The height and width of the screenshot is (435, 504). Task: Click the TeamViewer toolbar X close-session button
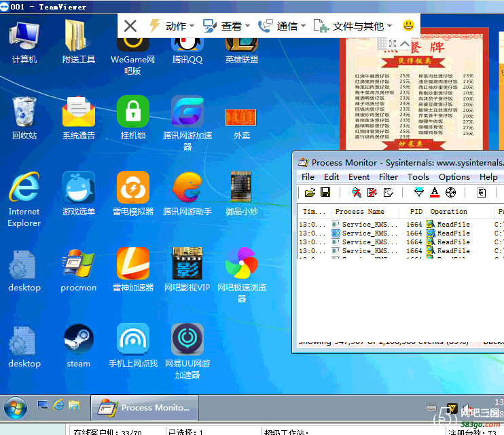(x=130, y=26)
